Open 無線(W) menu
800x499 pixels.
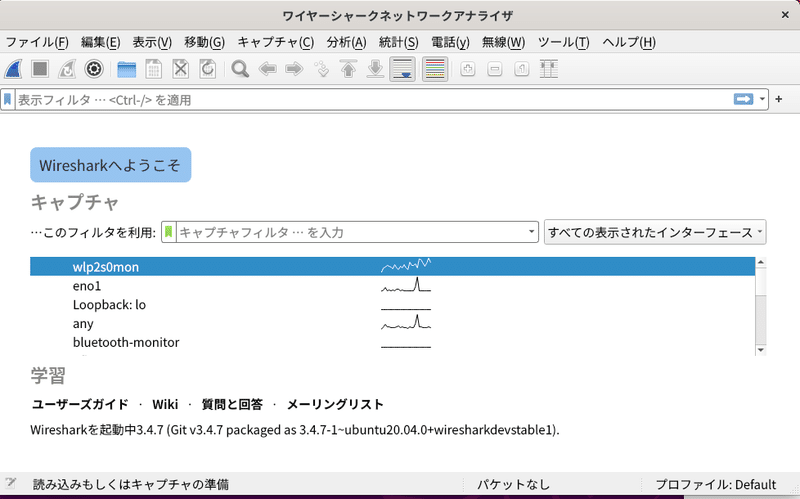click(x=504, y=42)
